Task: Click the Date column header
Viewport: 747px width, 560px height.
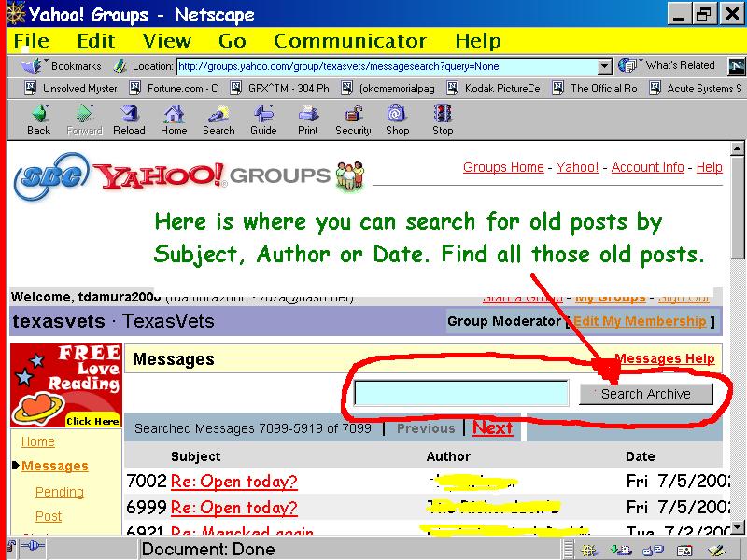Action: point(641,456)
